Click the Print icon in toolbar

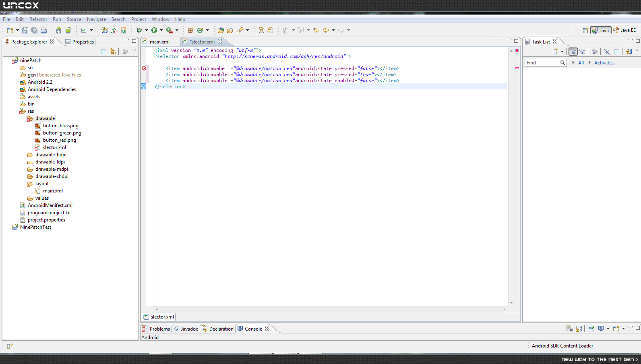43,30
